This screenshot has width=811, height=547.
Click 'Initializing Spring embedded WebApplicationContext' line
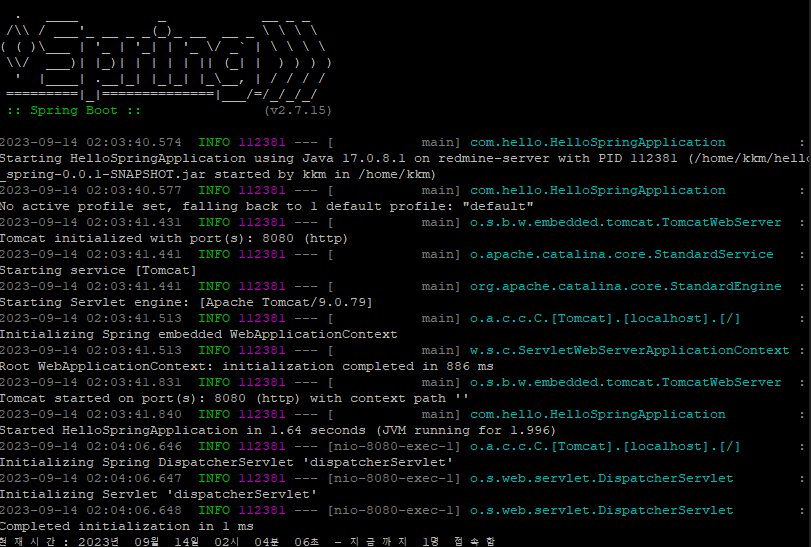point(199,335)
